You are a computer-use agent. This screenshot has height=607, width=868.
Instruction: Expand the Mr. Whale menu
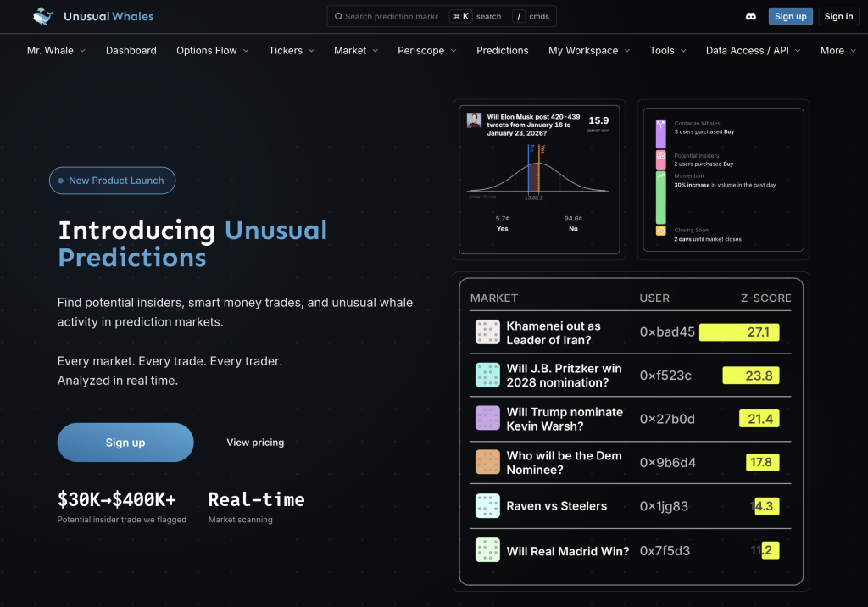pos(57,50)
